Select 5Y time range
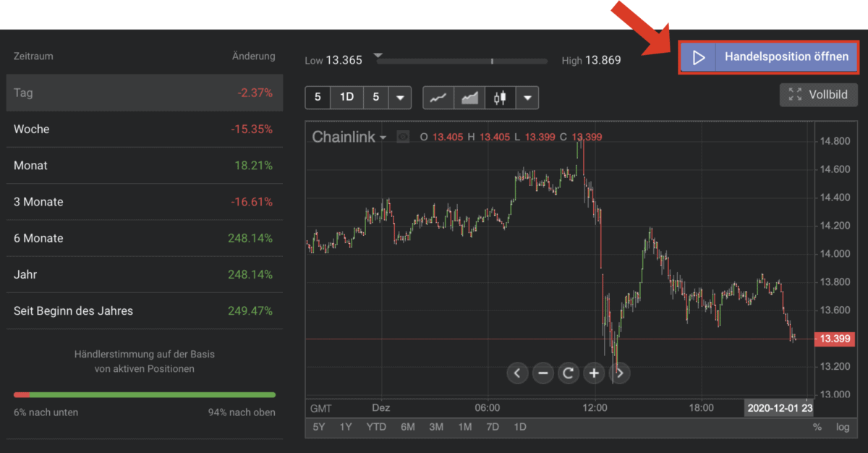868x453 pixels. click(319, 427)
